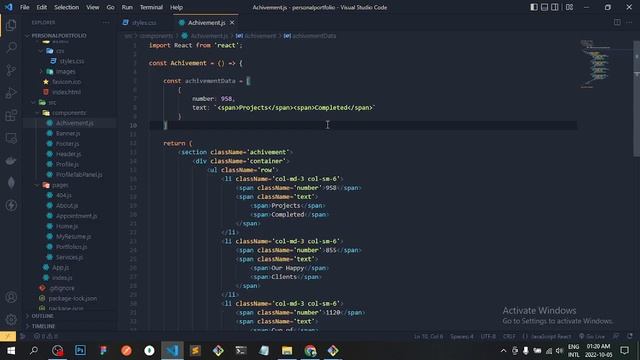Open the View menu

[93, 7]
